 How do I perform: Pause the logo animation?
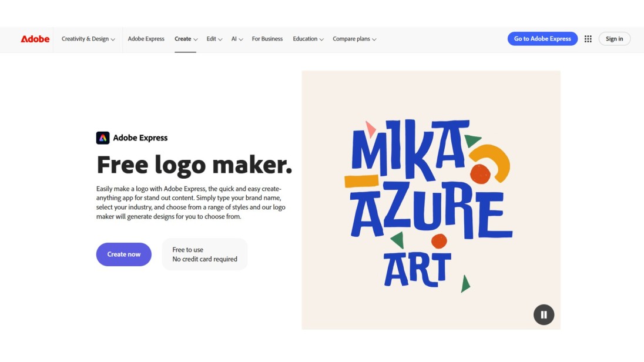544,315
